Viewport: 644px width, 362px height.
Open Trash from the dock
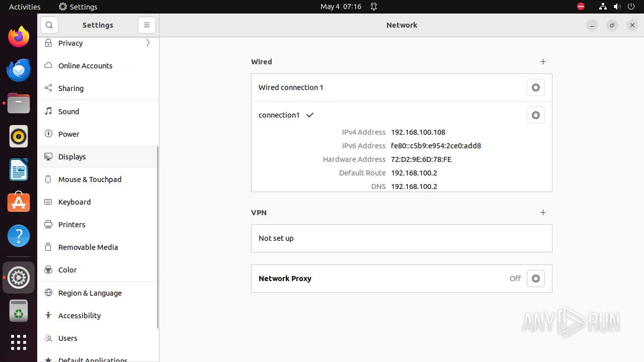pos(19,311)
